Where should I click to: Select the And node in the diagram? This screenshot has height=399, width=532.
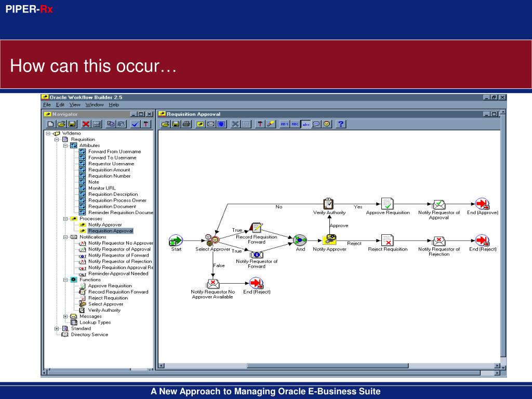[x=300, y=240]
